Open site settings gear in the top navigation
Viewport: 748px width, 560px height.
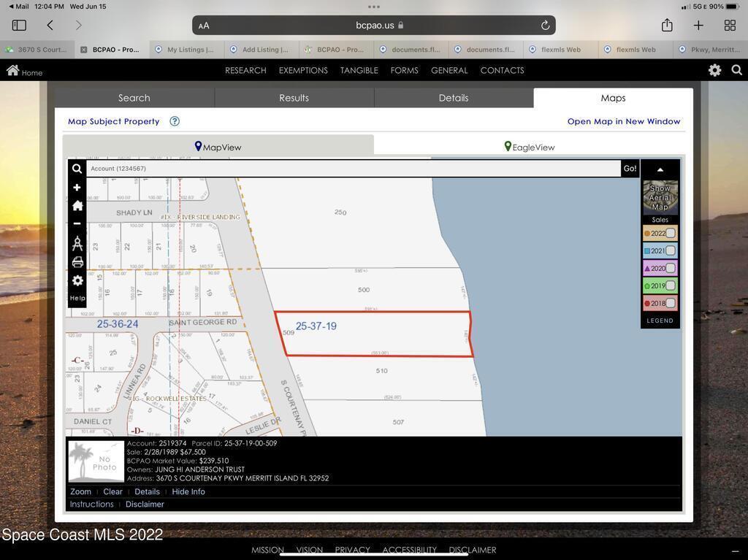714,70
